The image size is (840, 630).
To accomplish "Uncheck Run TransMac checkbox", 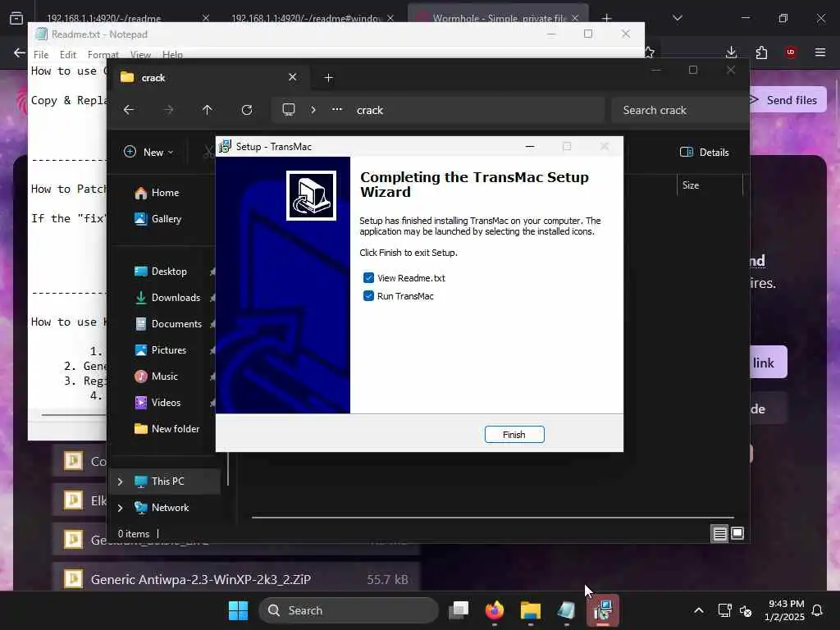I will pyautogui.click(x=368, y=295).
